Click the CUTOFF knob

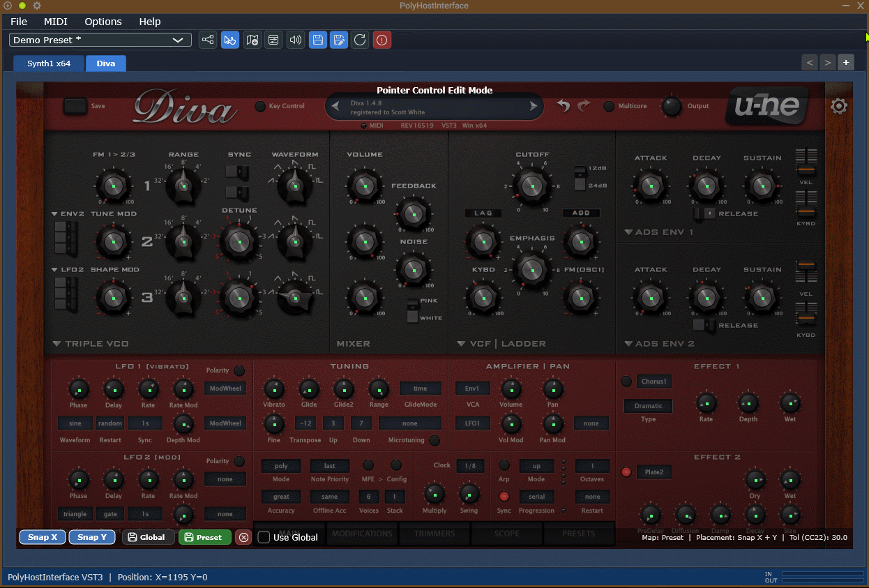pos(532,186)
